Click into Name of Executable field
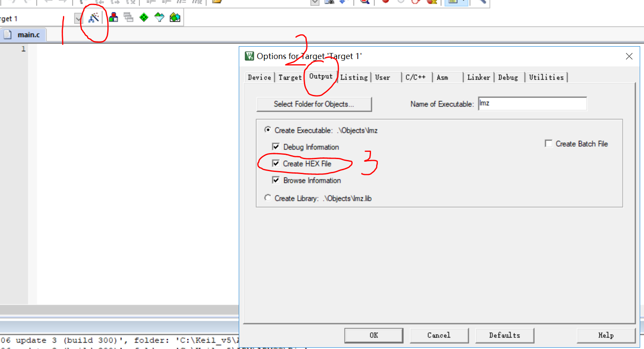This screenshot has width=644, height=349. (532, 104)
